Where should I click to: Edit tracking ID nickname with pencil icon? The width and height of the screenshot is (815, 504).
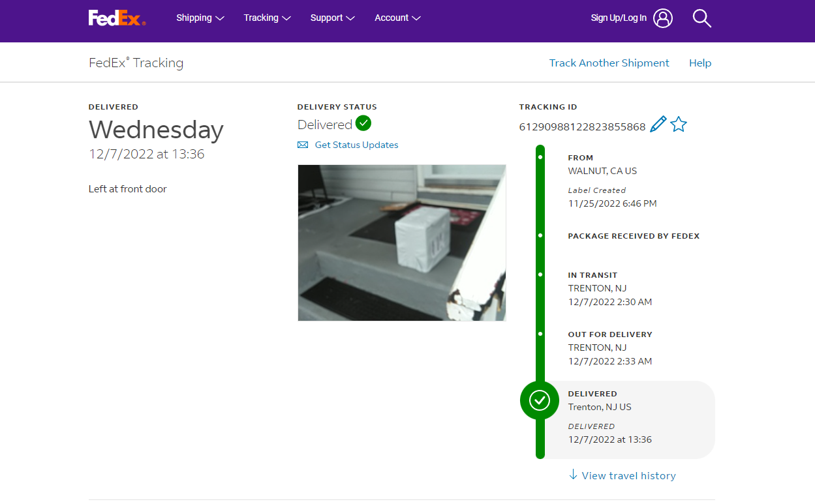658,124
